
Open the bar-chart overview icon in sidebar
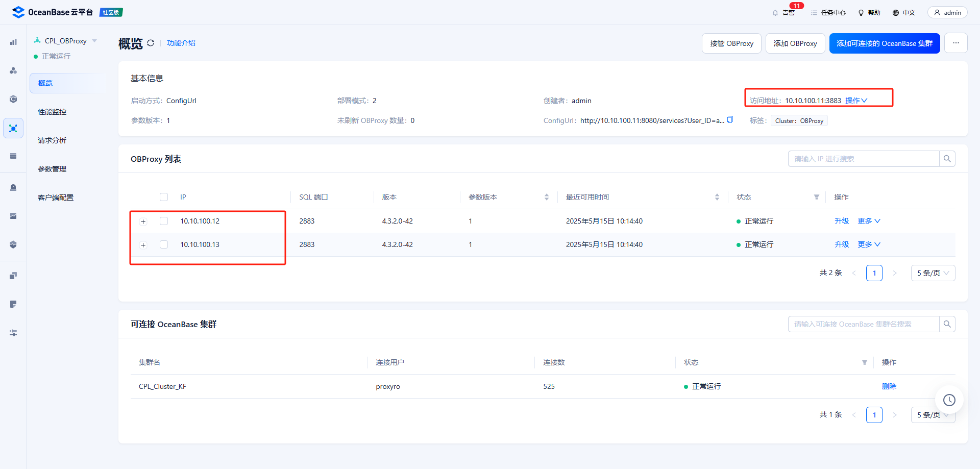(x=13, y=42)
